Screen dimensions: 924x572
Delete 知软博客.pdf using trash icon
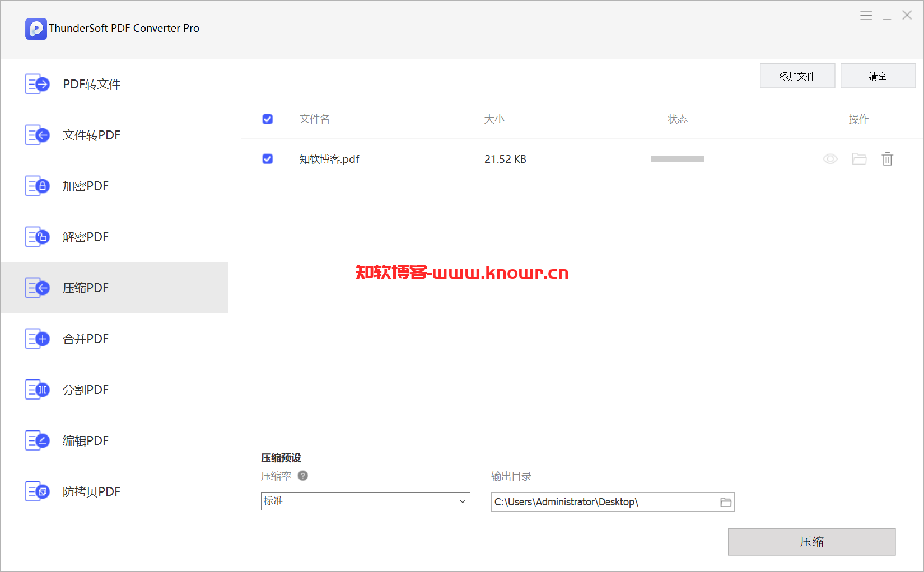point(888,159)
